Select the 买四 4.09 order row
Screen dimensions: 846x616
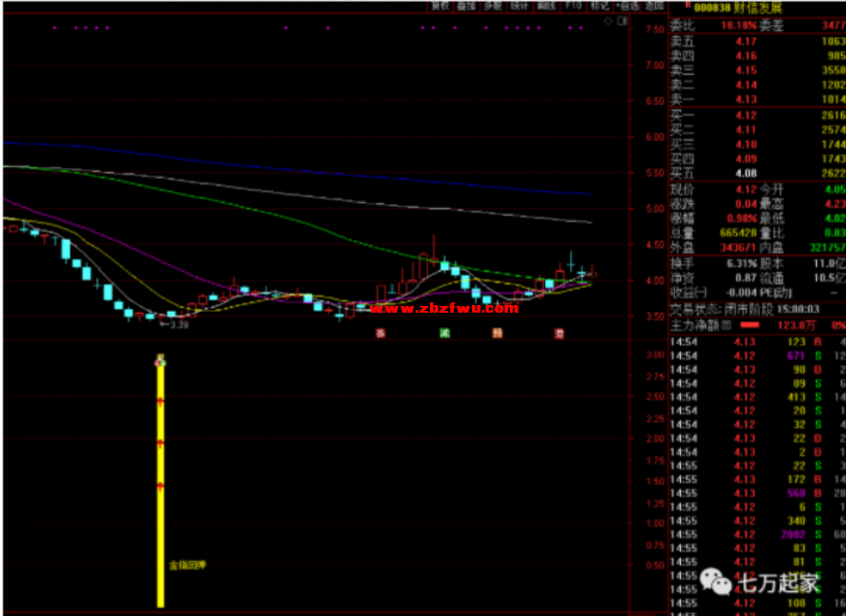coord(757,158)
